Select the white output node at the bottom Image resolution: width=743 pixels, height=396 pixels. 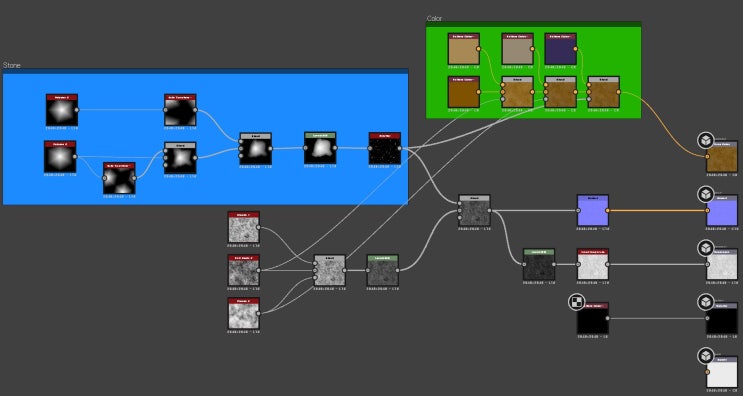[722, 372]
